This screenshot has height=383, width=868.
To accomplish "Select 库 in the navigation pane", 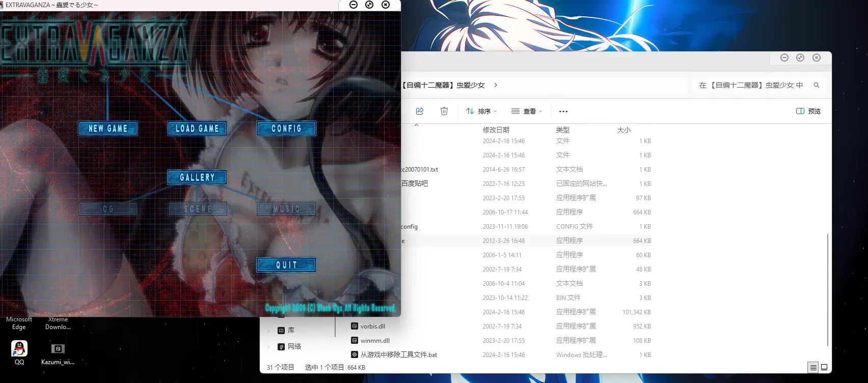I will coord(291,331).
